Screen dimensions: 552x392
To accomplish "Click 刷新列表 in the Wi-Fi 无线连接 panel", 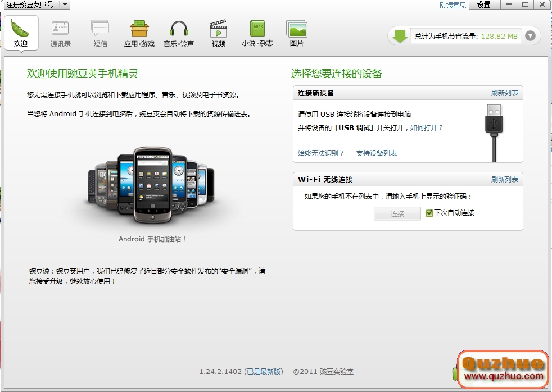I will (x=504, y=179).
